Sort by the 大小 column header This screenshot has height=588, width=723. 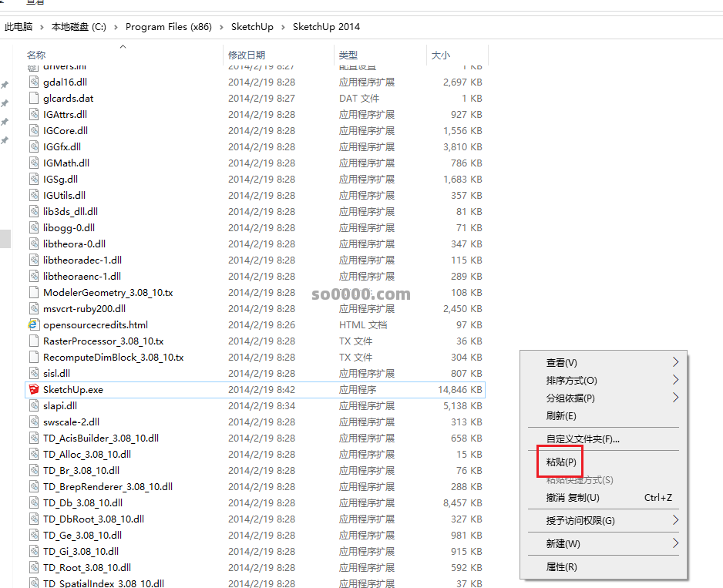pos(440,55)
